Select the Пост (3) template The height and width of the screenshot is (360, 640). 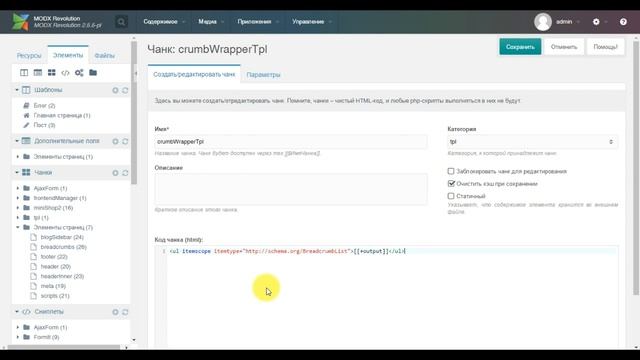coord(44,125)
